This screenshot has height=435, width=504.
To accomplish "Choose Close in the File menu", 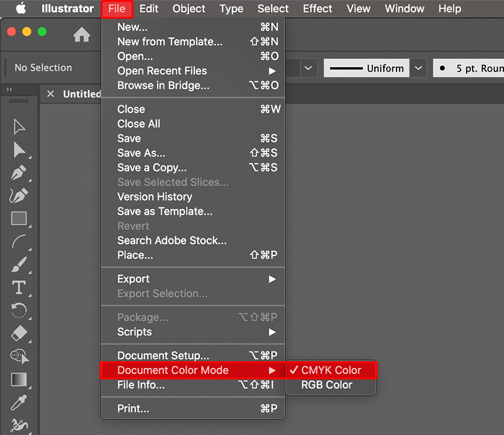I will point(193,109).
